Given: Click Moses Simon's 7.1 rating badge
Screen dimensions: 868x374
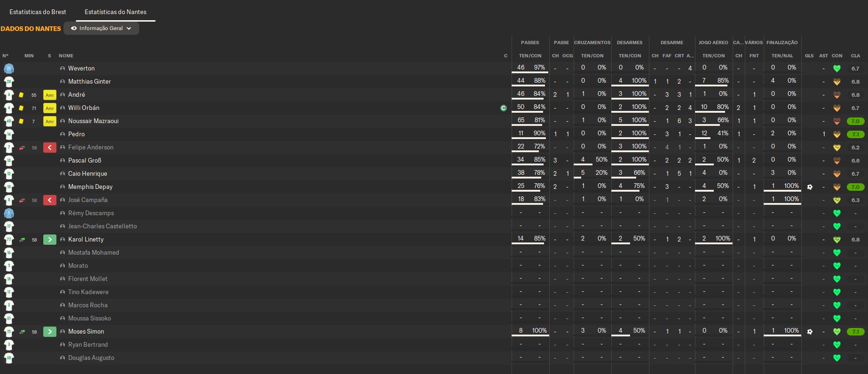Looking at the screenshot, I should 855,332.
